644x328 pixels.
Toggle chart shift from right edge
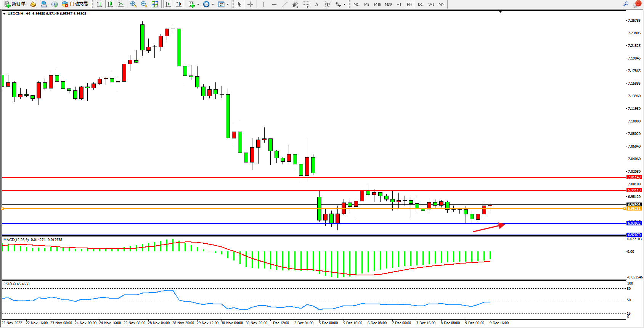(x=179, y=4)
